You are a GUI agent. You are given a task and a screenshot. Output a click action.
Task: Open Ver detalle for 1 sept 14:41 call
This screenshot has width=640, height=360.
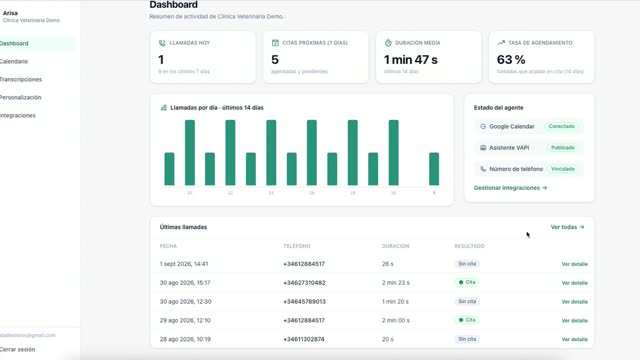[x=575, y=264]
